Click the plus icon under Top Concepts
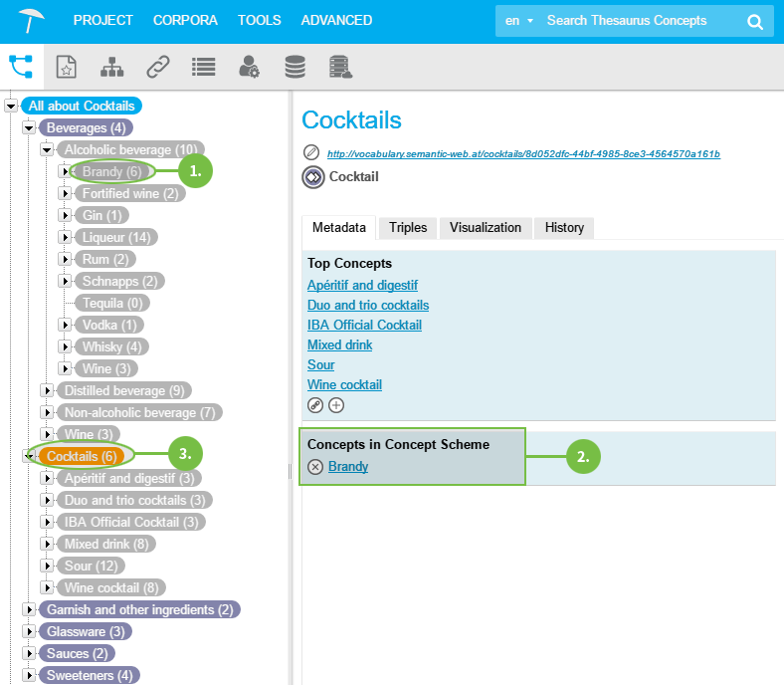Screen dimensions: 784x685 point(336,405)
